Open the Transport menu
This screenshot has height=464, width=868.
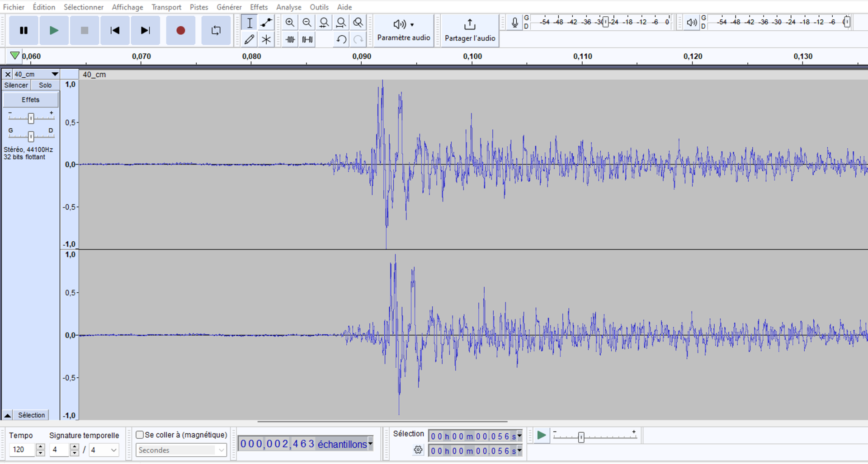tap(166, 7)
